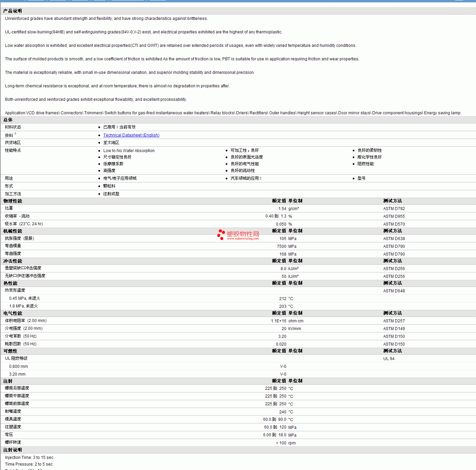Click the 汽车领域的应用 usage entry

point(246,178)
